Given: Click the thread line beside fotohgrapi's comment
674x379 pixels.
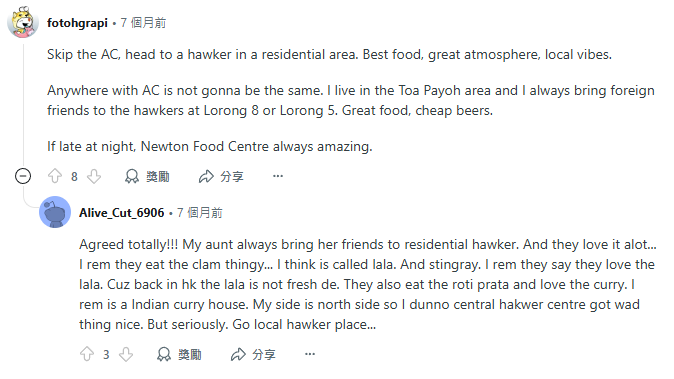Looking at the screenshot, I should (x=23, y=103).
